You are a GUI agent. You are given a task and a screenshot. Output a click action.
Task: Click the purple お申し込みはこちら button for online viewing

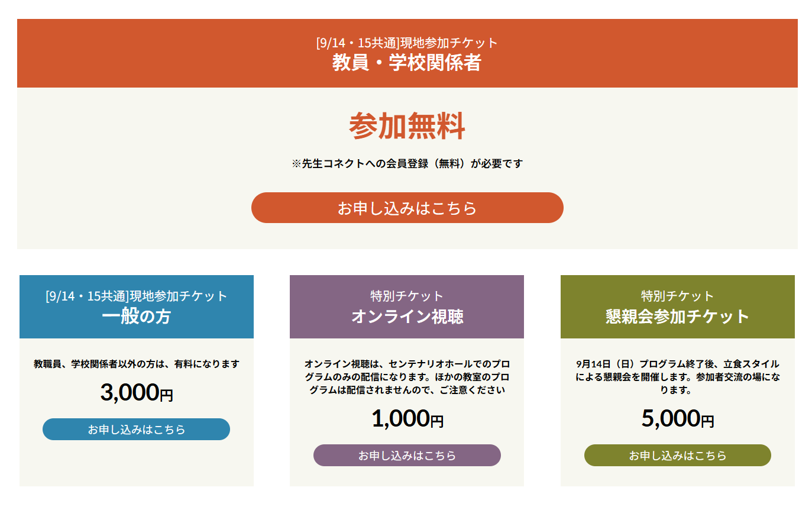[407, 456]
